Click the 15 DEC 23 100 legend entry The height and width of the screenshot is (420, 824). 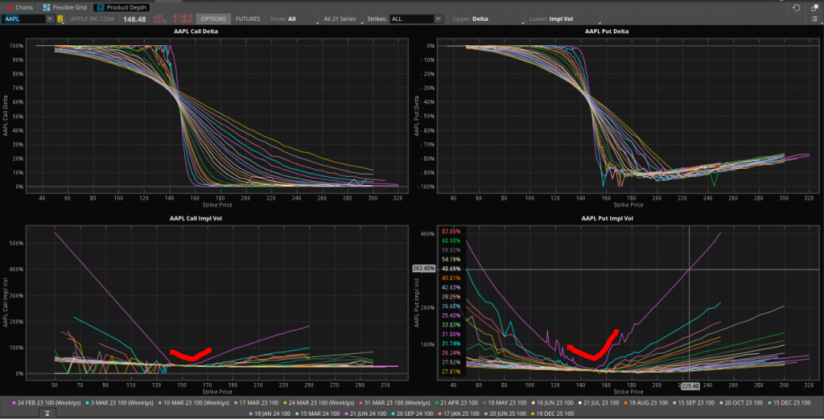click(791, 403)
